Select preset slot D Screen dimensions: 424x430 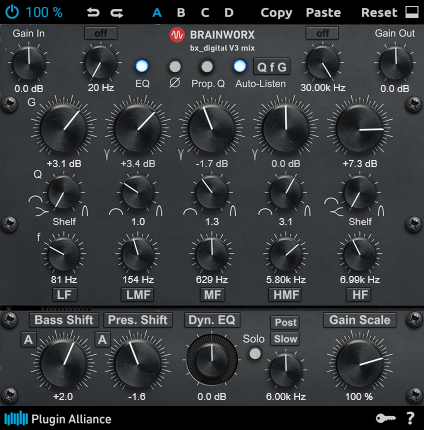click(x=229, y=13)
